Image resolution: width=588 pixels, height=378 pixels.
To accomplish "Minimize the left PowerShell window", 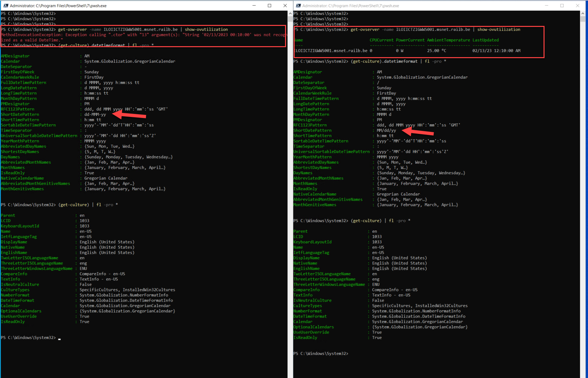I will pyautogui.click(x=254, y=5).
